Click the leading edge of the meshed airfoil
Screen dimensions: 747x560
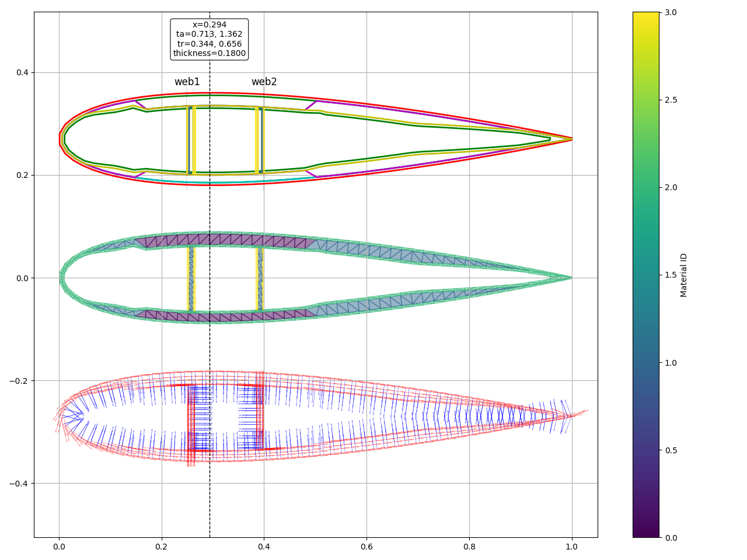click(x=61, y=278)
